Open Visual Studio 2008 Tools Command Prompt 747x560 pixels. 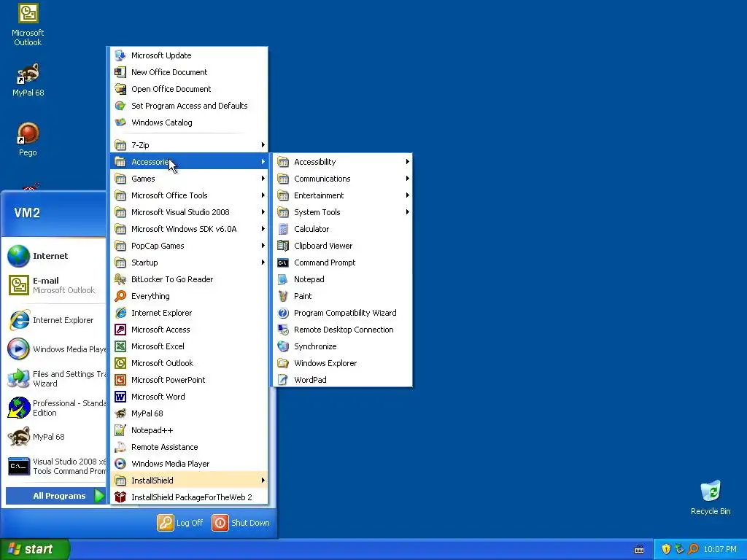click(56, 466)
